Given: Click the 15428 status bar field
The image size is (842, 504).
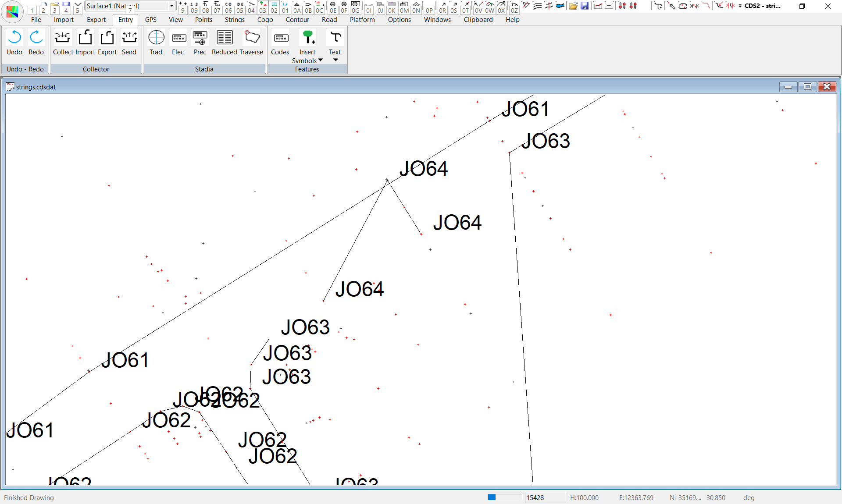Looking at the screenshot, I should (545, 497).
